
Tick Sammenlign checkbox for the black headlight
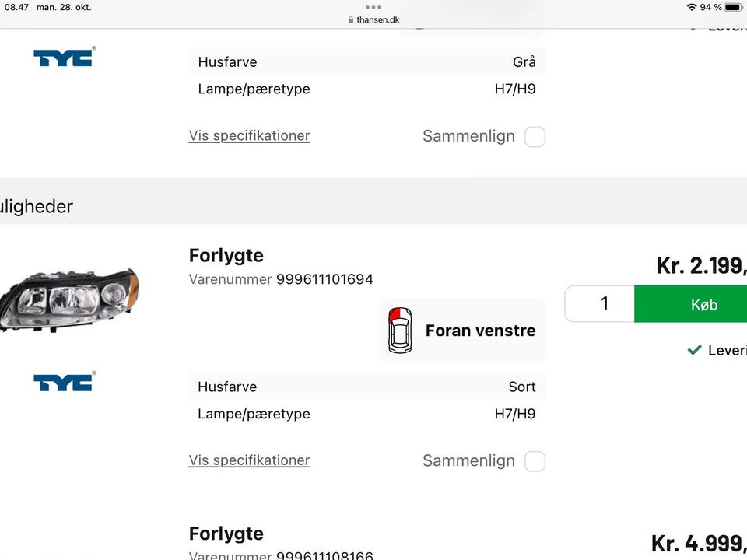[x=535, y=461]
